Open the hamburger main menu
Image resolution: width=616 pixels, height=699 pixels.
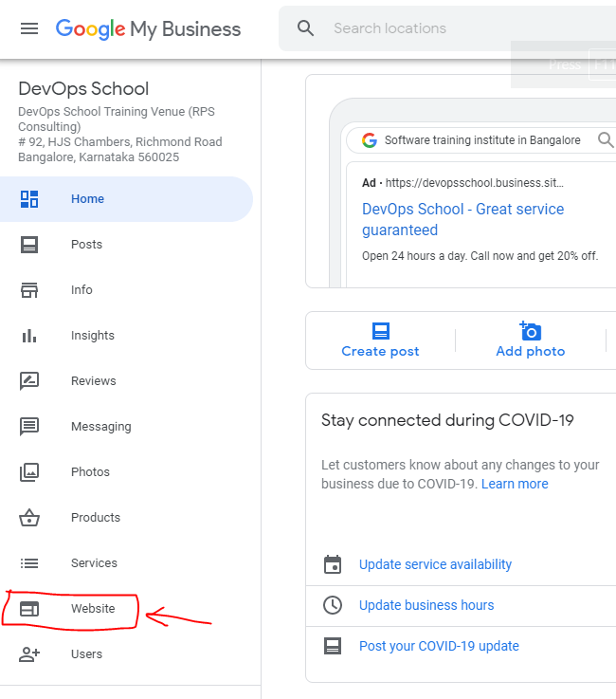click(29, 28)
